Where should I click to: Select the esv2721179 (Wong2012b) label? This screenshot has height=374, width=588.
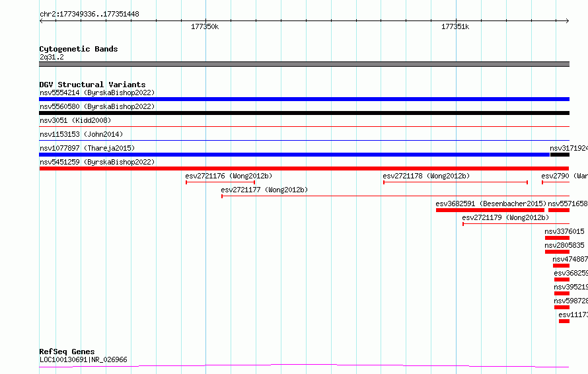505,217
